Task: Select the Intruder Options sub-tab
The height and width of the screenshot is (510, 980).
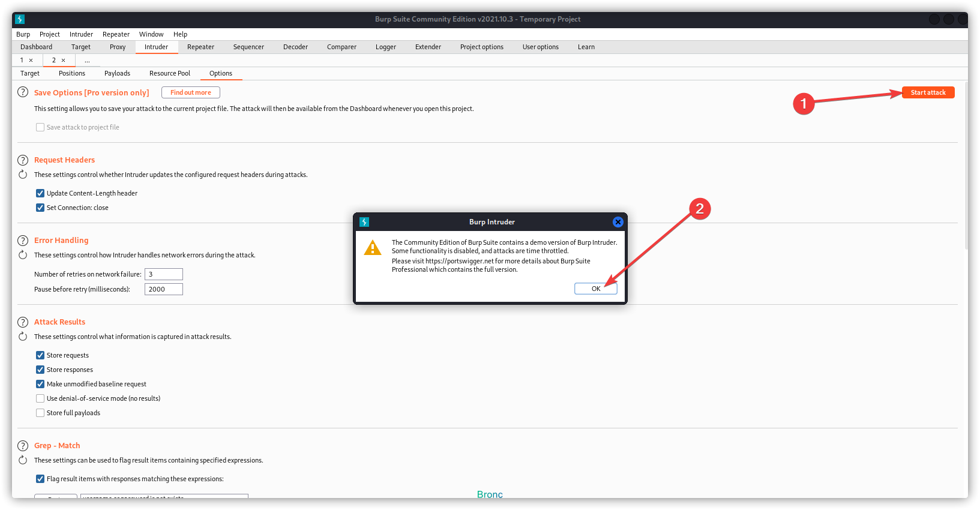Action: [221, 73]
